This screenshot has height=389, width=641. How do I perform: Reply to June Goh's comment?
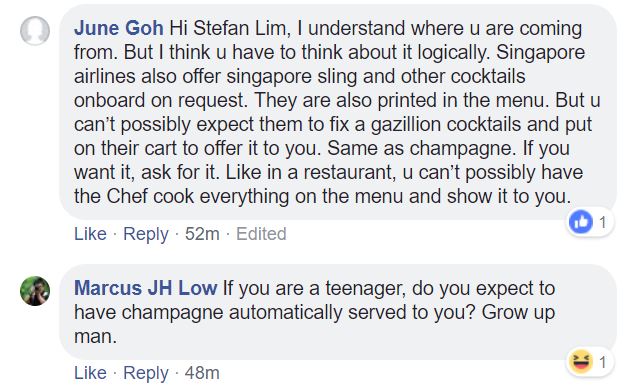pos(146,235)
